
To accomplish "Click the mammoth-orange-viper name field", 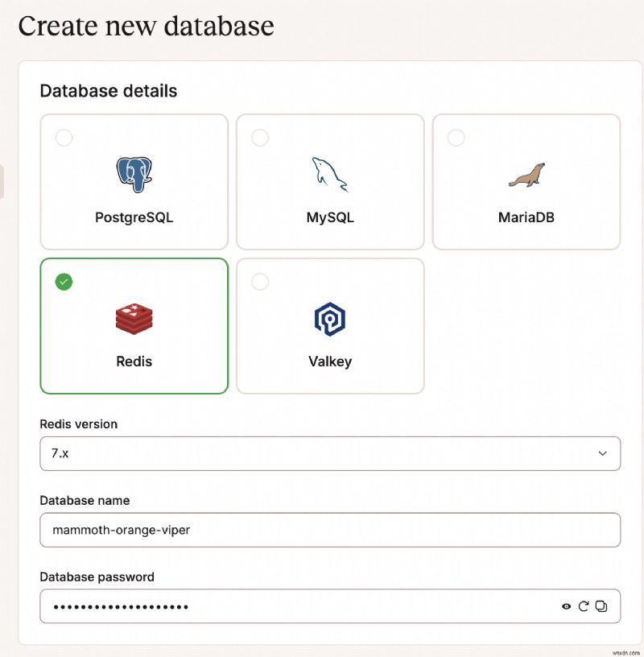I will (x=330, y=530).
